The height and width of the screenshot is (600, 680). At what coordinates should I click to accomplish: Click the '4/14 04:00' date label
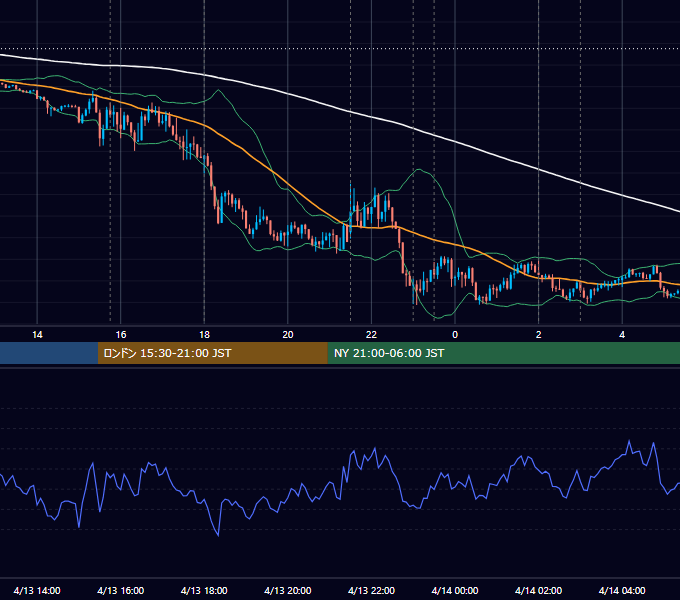pos(622,590)
